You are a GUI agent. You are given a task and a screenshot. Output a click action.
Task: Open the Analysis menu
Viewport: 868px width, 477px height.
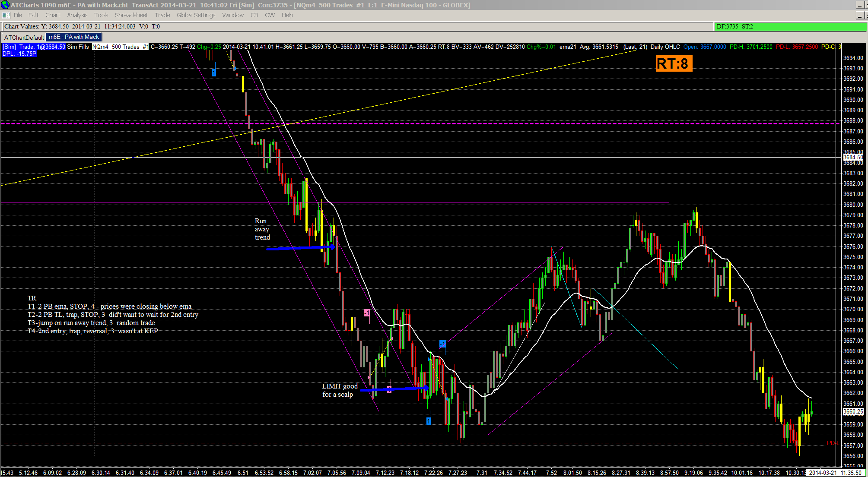(77, 15)
